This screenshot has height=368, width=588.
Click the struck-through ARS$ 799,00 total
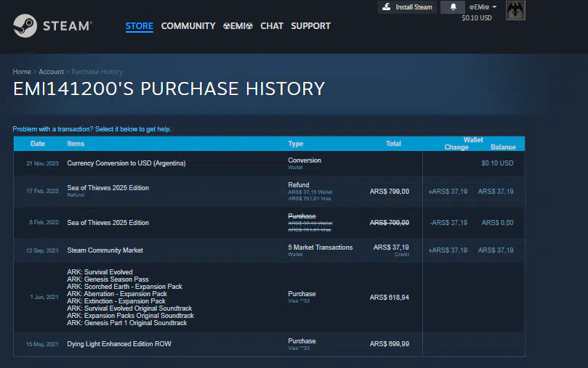pyautogui.click(x=390, y=223)
